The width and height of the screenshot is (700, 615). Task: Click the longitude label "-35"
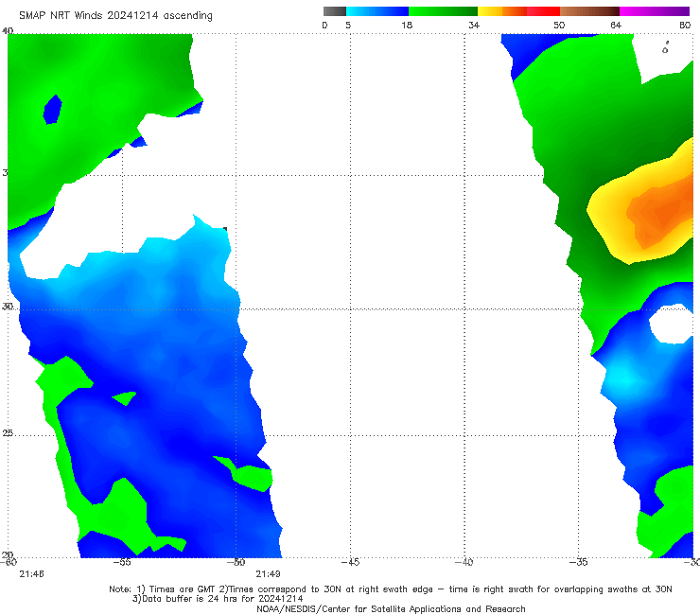click(x=579, y=562)
